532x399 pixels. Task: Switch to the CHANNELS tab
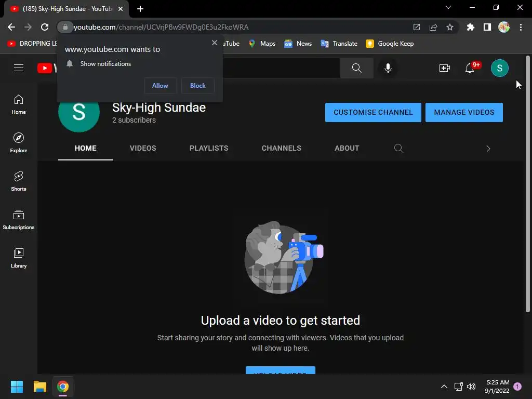(x=281, y=148)
